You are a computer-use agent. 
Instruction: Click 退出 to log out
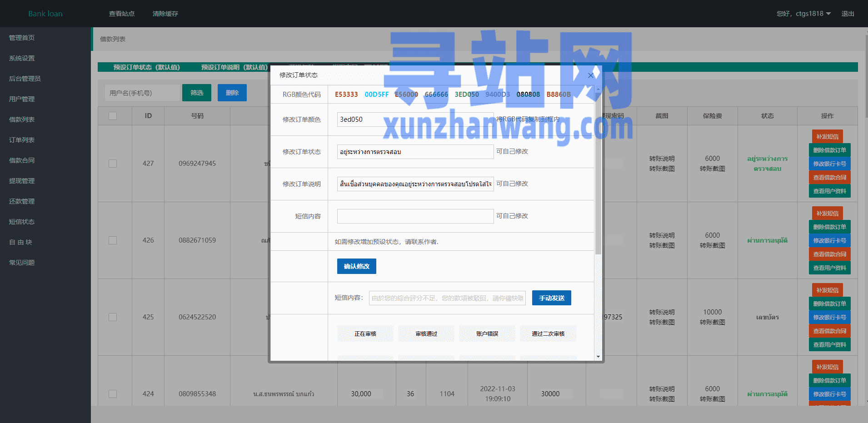(848, 14)
